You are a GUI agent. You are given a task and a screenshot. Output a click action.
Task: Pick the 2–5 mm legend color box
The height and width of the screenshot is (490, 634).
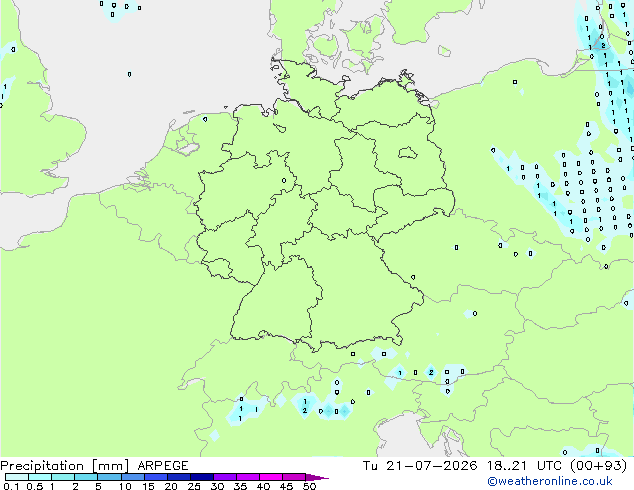pos(86,477)
